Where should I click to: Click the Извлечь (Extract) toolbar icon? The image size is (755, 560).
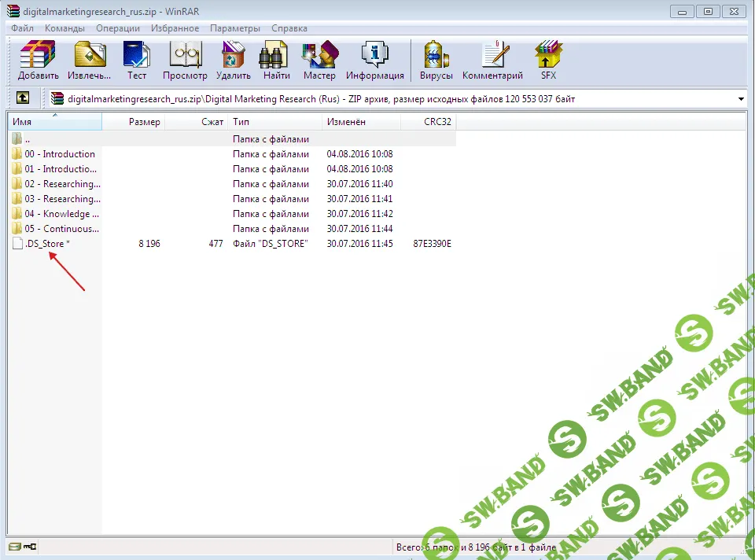point(89,61)
